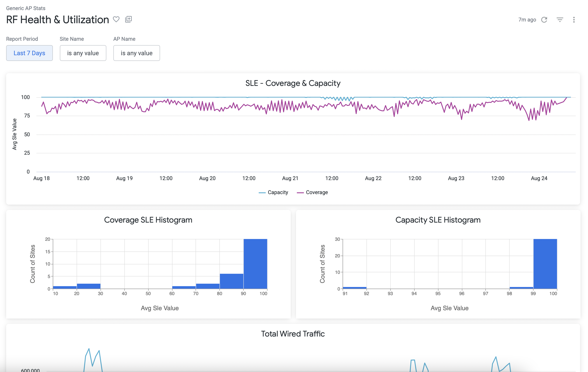Click the add-to-board icon beside the title
Image resolution: width=588 pixels, height=372 pixels.
pyautogui.click(x=128, y=19)
